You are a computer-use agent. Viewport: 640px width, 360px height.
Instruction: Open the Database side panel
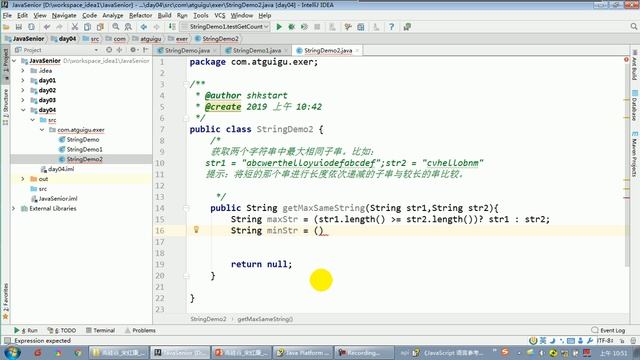coord(634,106)
